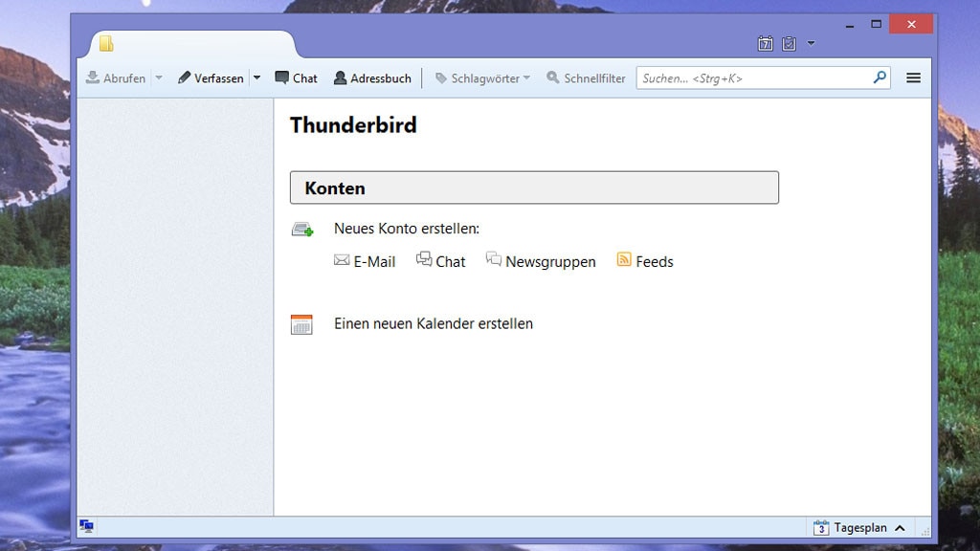Maximize the Thunderbird window

tap(877, 24)
